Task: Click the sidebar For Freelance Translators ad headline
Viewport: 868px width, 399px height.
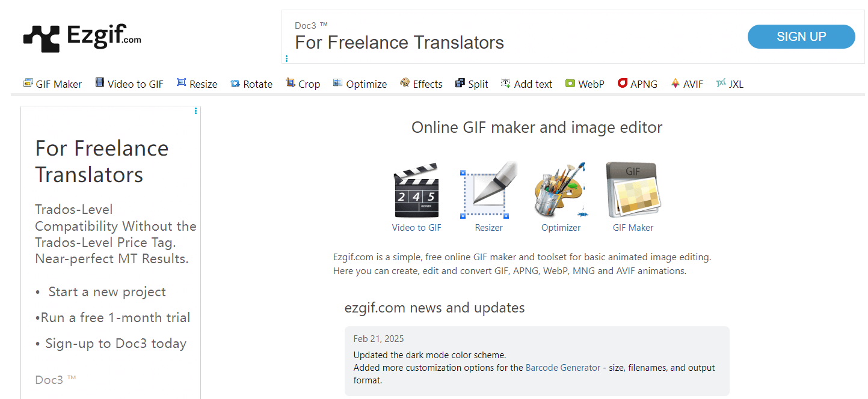Action: (102, 161)
